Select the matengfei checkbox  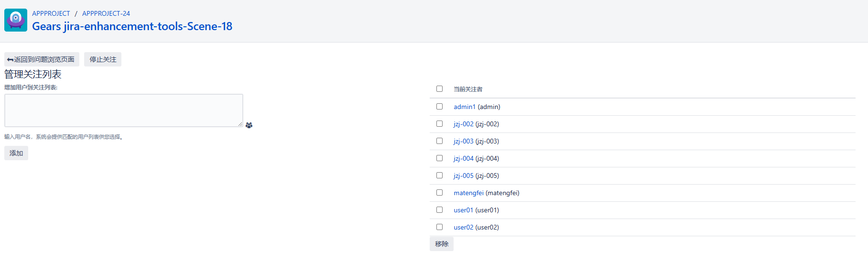[x=439, y=193]
